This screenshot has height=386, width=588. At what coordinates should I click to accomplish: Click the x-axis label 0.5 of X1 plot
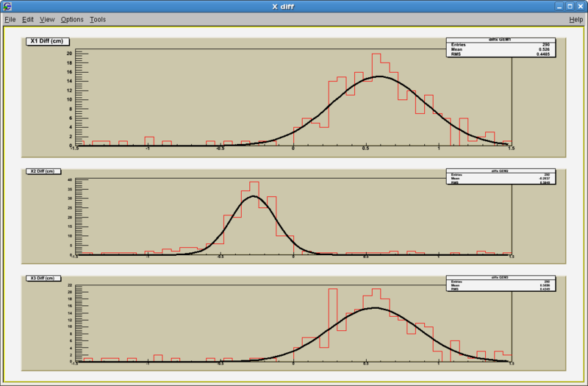tap(365, 149)
